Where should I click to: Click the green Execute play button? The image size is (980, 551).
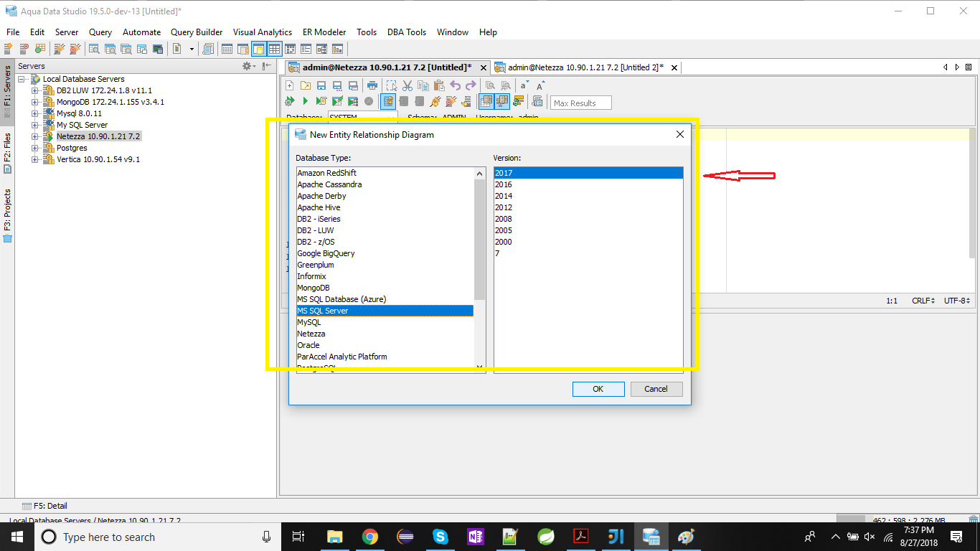tap(305, 101)
